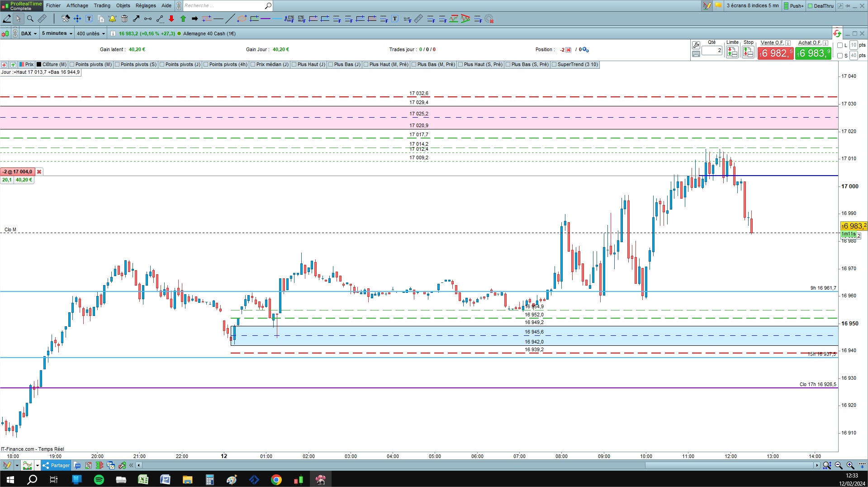Collapse toolbar with double chevron

click(131, 465)
